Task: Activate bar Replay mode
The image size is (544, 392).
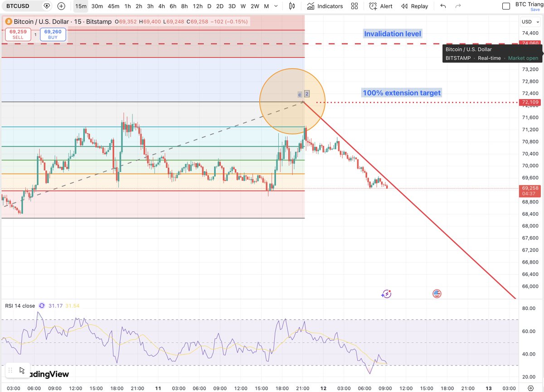Action: [414, 6]
